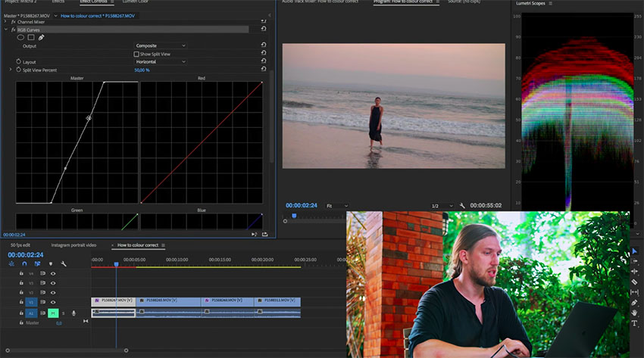This screenshot has width=644, height=358.
Task: Select the Razor tool
Action: pyautogui.click(x=635, y=282)
